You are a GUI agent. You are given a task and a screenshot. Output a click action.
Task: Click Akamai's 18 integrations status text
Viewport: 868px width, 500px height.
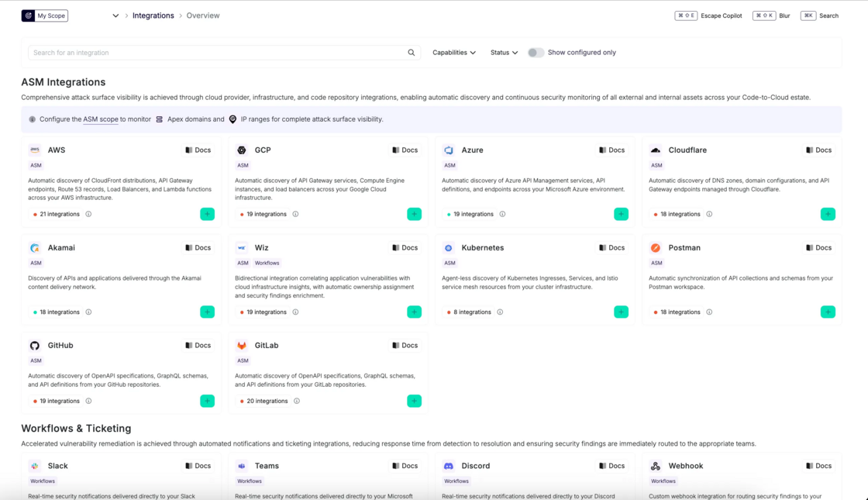pos(59,312)
